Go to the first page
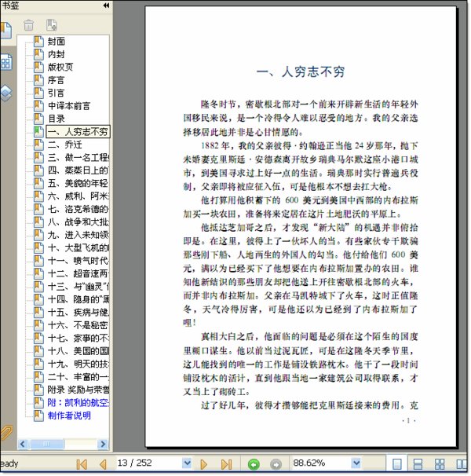Screen dimensions: 471x476 [82, 464]
